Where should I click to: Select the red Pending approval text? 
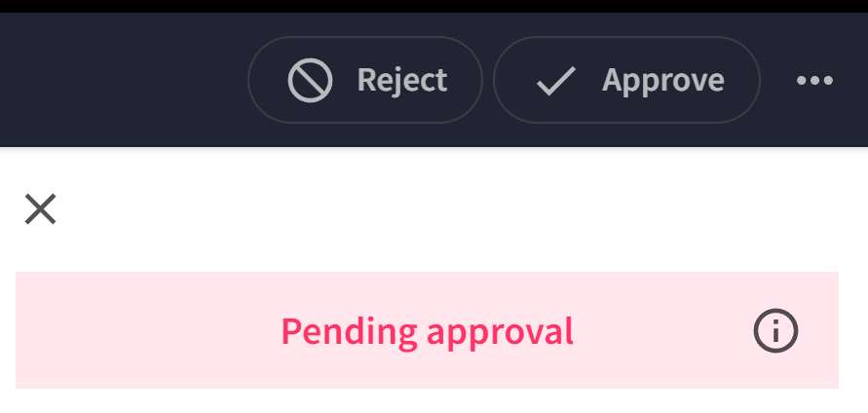(x=427, y=332)
